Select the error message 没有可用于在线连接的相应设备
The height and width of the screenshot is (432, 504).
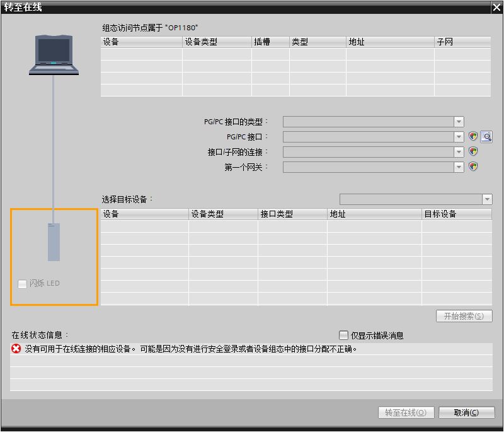pyautogui.click(x=251, y=349)
